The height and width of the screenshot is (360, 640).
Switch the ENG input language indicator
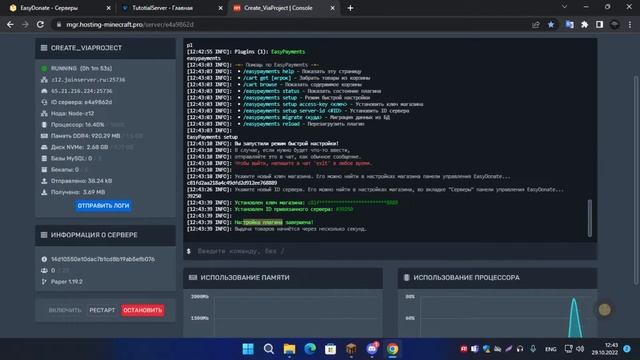[x=551, y=349]
